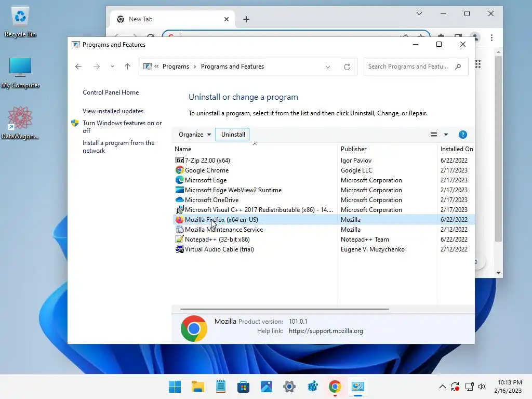
Task: Click Programs and Features breadcrumb item
Action: click(x=232, y=66)
